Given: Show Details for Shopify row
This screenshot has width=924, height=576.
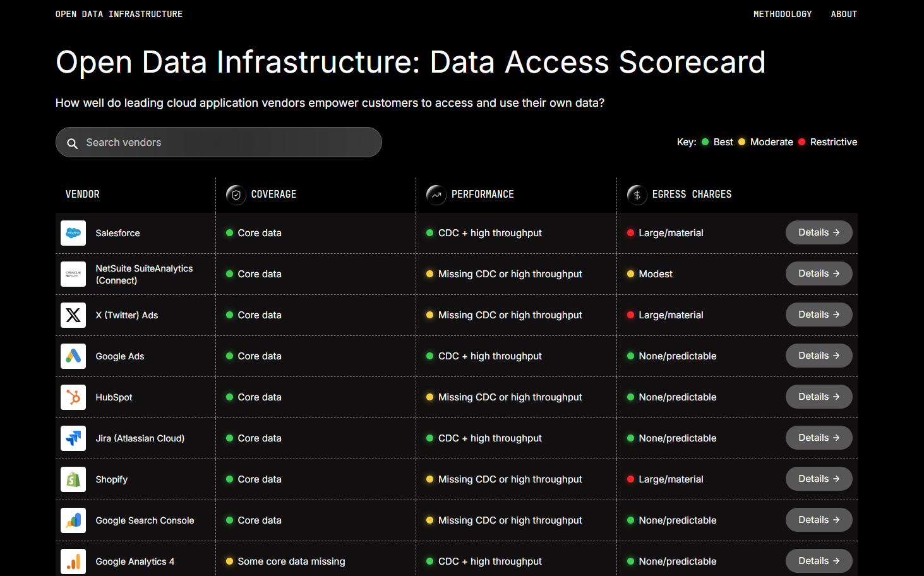Looking at the screenshot, I should (x=819, y=479).
